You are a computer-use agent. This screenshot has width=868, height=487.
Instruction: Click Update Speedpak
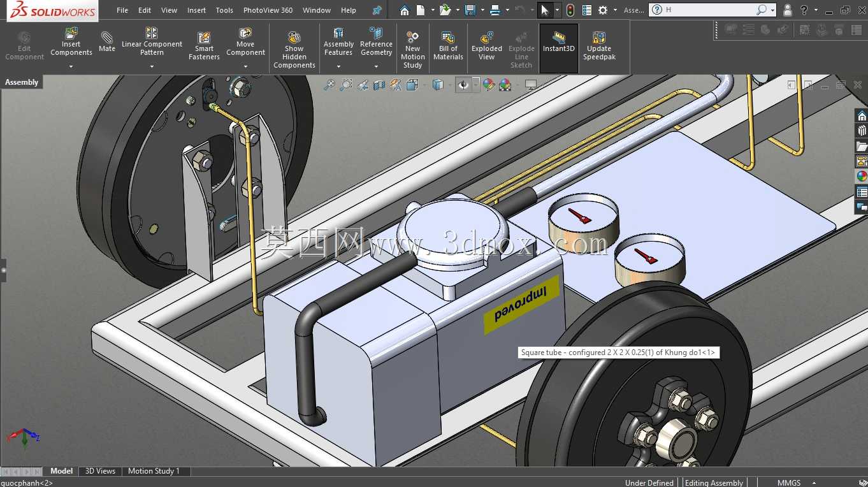[x=599, y=45]
